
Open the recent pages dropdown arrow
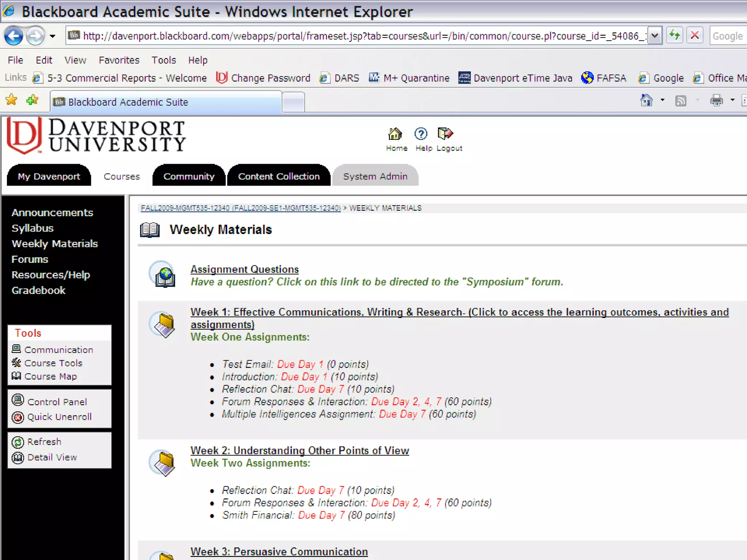pos(53,36)
